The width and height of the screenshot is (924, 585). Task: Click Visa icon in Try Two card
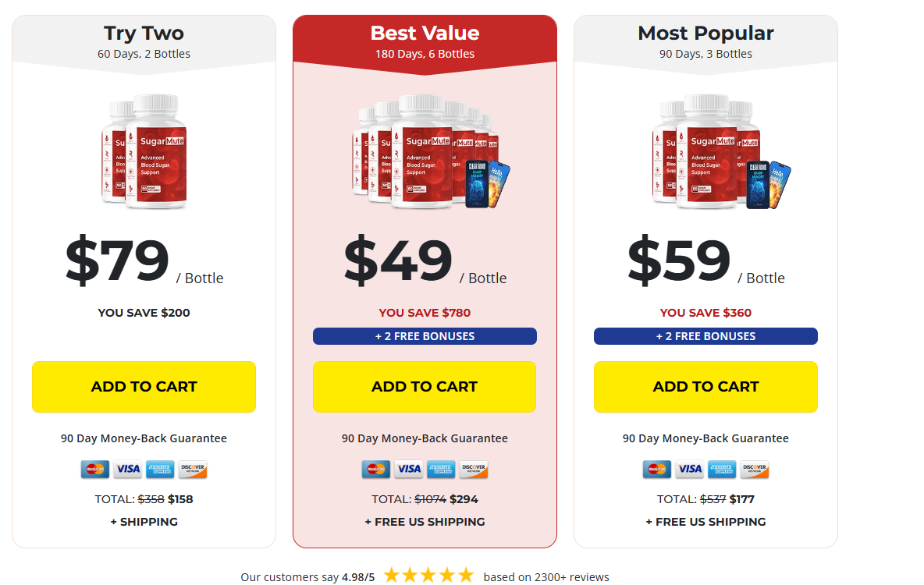(x=127, y=470)
